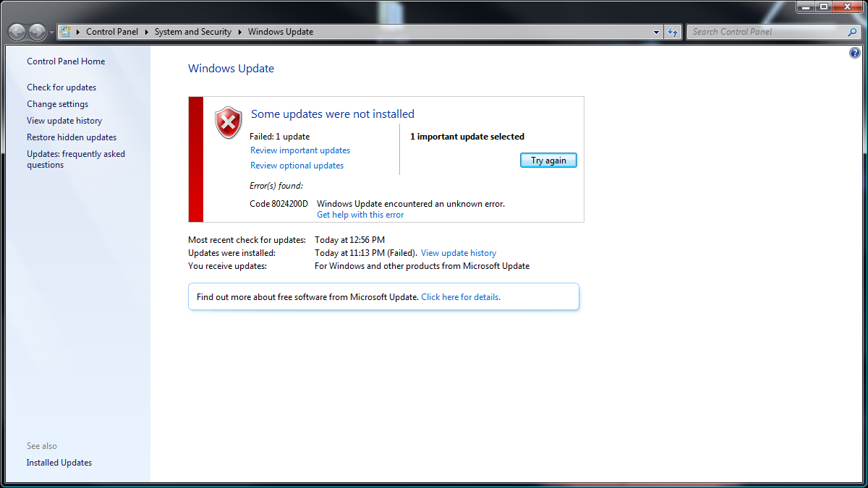Image resolution: width=868 pixels, height=488 pixels.
Task: Open Click here for details link
Action: point(461,297)
